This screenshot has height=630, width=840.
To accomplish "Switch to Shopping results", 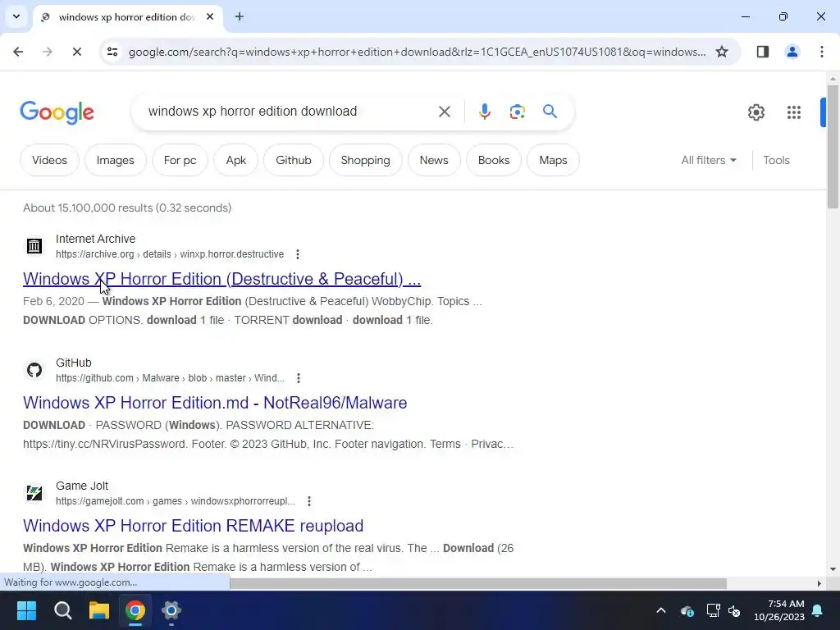I will (365, 160).
